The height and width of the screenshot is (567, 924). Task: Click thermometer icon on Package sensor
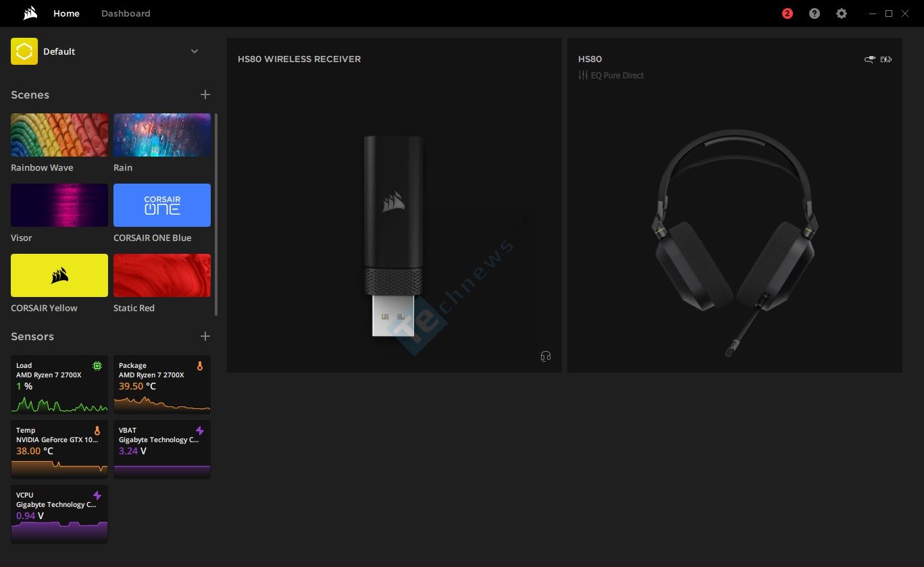[200, 366]
